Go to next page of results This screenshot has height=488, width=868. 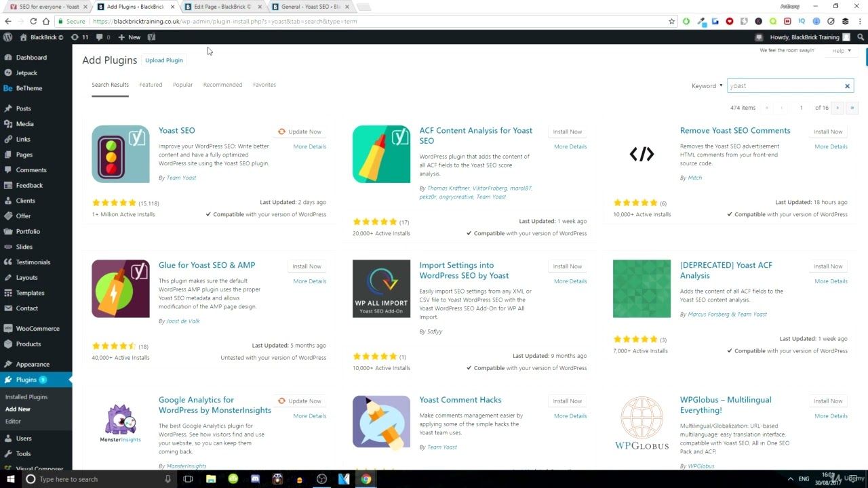(837, 108)
